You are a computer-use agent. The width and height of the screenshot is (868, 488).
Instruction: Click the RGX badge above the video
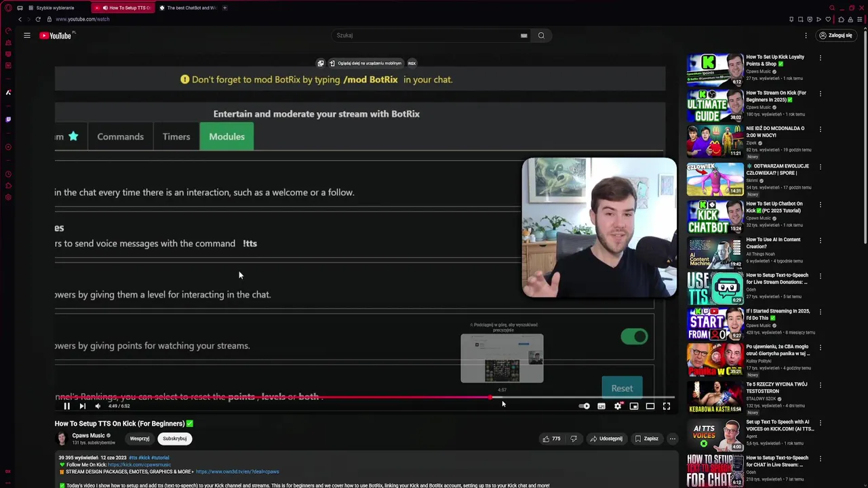tap(412, 63)
